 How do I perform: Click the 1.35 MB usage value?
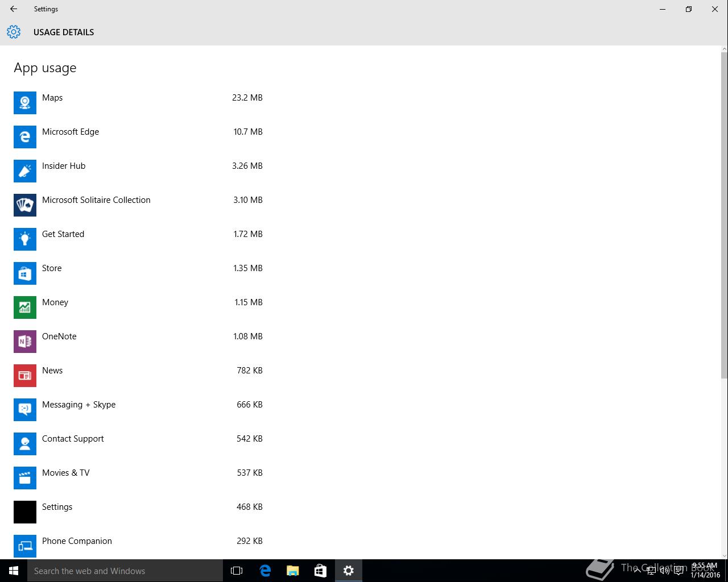[x=248, y=268]
